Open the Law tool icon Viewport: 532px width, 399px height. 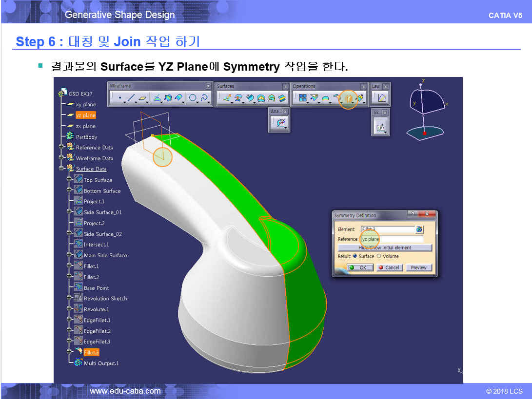tap(381, 98)
